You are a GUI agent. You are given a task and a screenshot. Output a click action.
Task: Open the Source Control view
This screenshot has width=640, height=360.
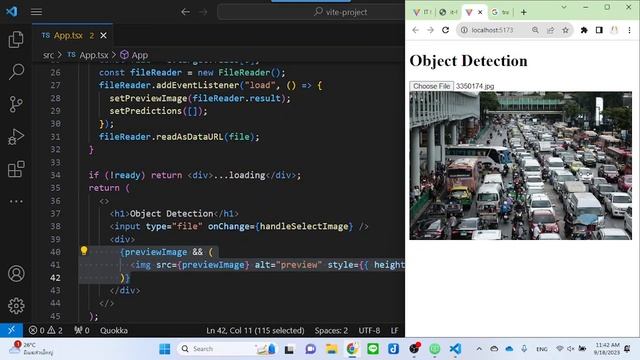pyautogui.click(x=16, y=104)
